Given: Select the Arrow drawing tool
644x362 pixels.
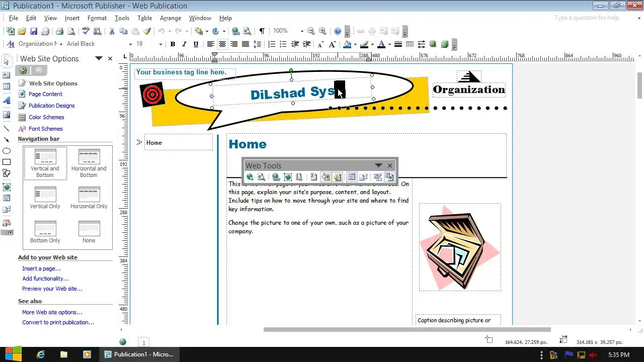Looking at the screenshot, I should [x=7, y=140].
